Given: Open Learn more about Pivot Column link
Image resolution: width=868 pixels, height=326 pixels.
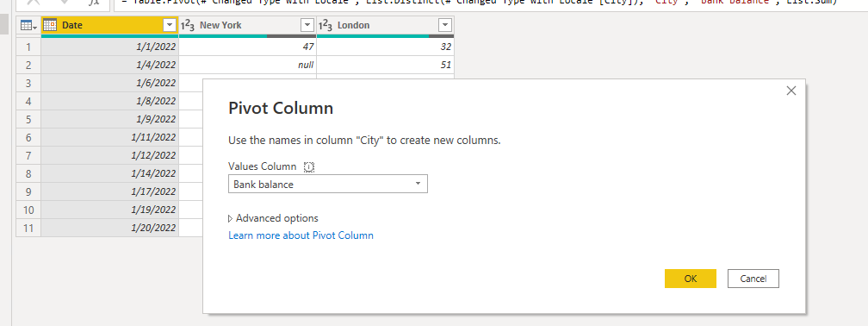Looking at the screenshot, I should pyautogui.click(x=301, y=235).
